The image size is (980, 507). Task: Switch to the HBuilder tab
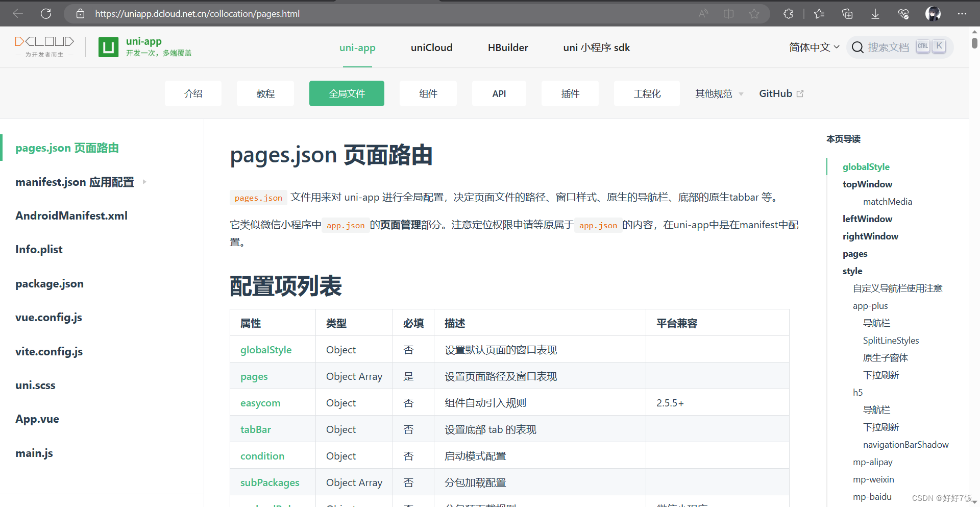(508, 47)
